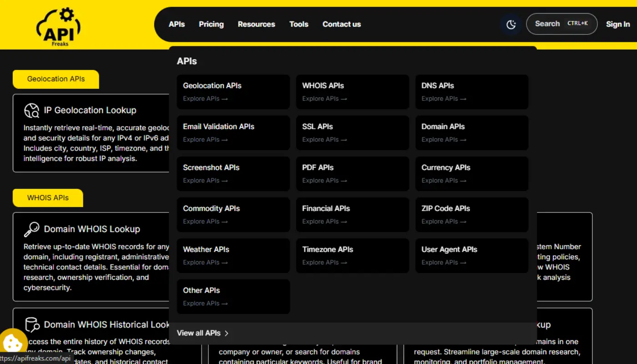This screenshot has width=637, height=364.
Task: Click the View all APIs chevron arrow
Action: point(227,334)
